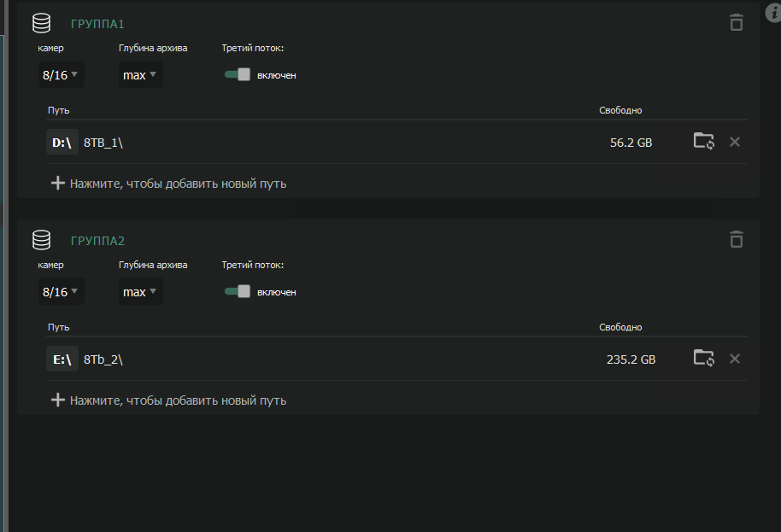Click the storage disk icon of ГРУППА2

pyautogui.click(x=41, y=240)
